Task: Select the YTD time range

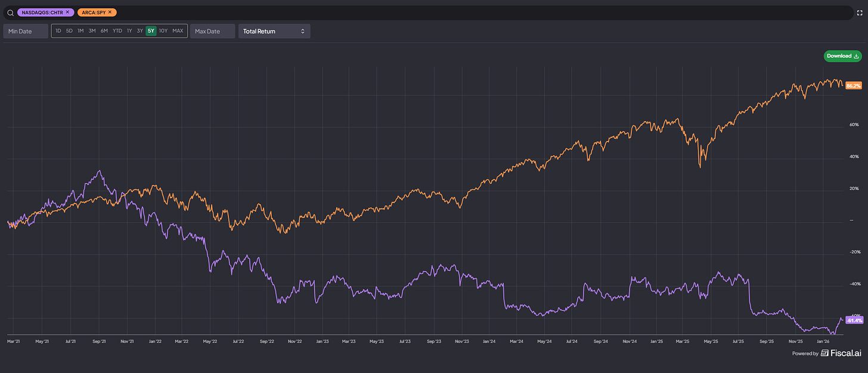Action: click(x=117, y=31)
